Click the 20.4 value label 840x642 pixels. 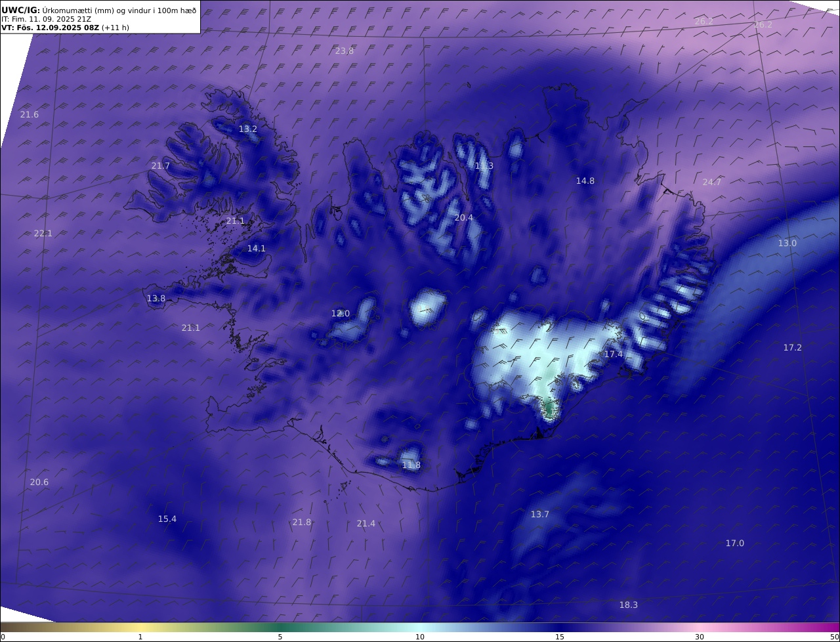[464, 218]
